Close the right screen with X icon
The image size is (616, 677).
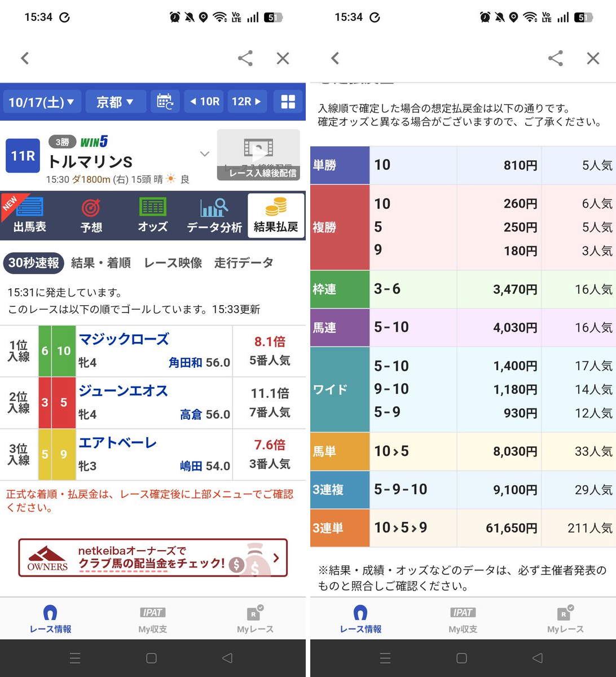point(593,58)
